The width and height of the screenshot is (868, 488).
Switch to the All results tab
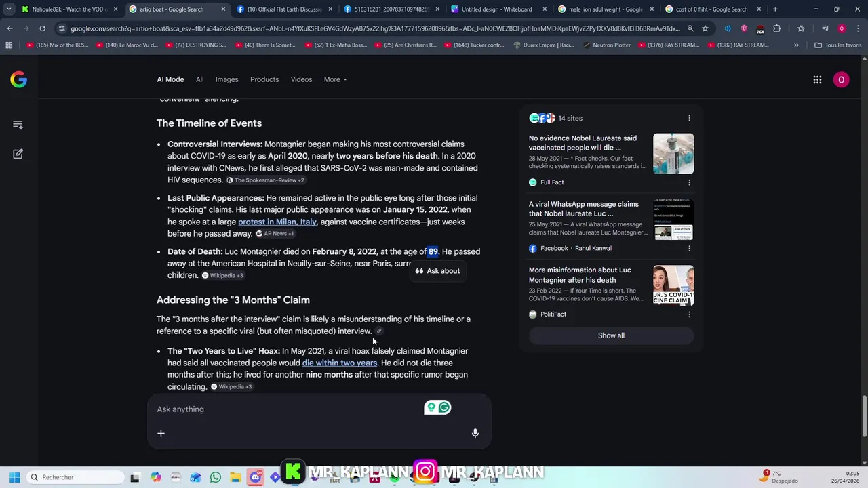pos(199,79)
